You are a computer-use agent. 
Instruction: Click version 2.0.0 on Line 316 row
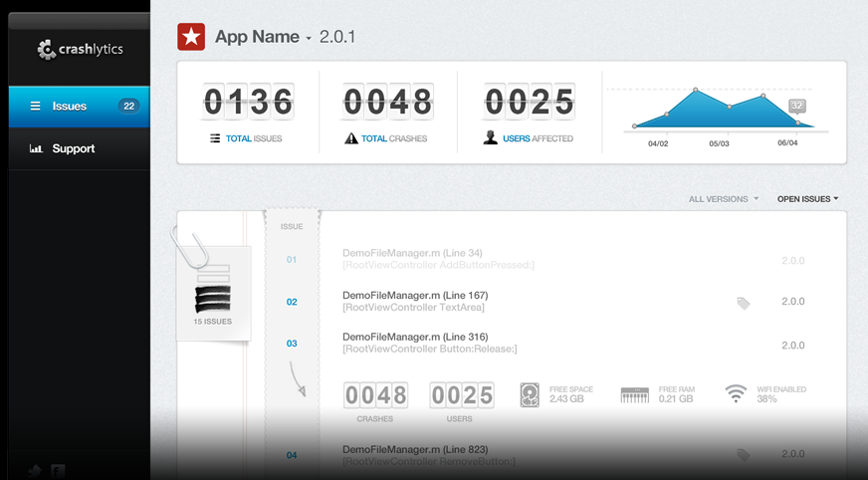point(793,346)
